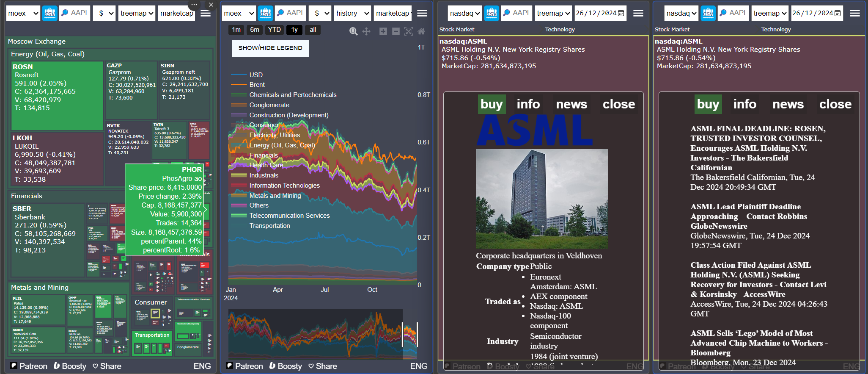Viewport: 868px width, 374px height.
Task: Open ASML Sells 'Lego' Model Bloomberg headline
Action: tap(759, 343)
